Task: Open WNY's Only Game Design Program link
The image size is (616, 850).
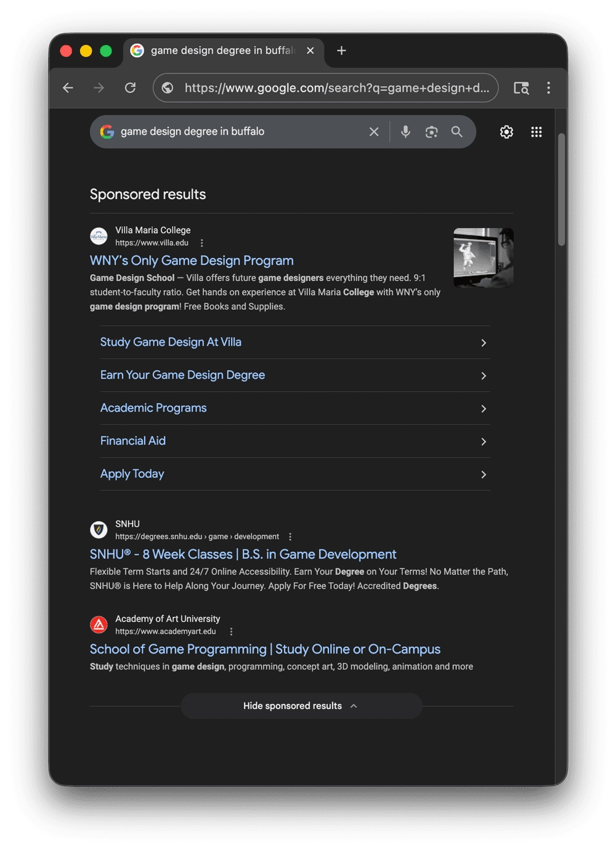Action: 192,261
